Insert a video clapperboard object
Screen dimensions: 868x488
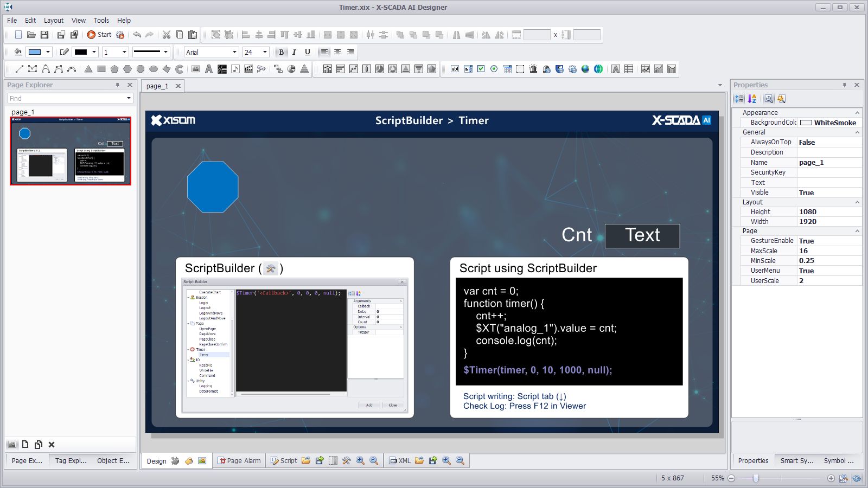[x=248, y=69]
